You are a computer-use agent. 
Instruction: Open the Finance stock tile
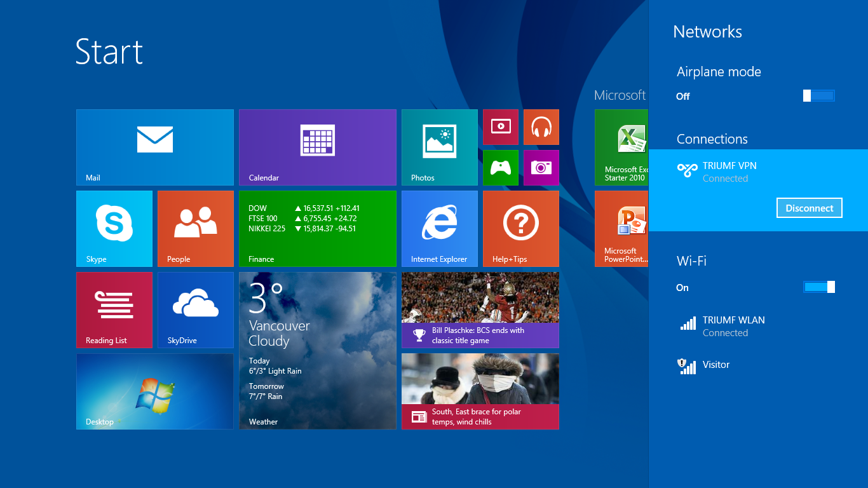pos(317,228)
